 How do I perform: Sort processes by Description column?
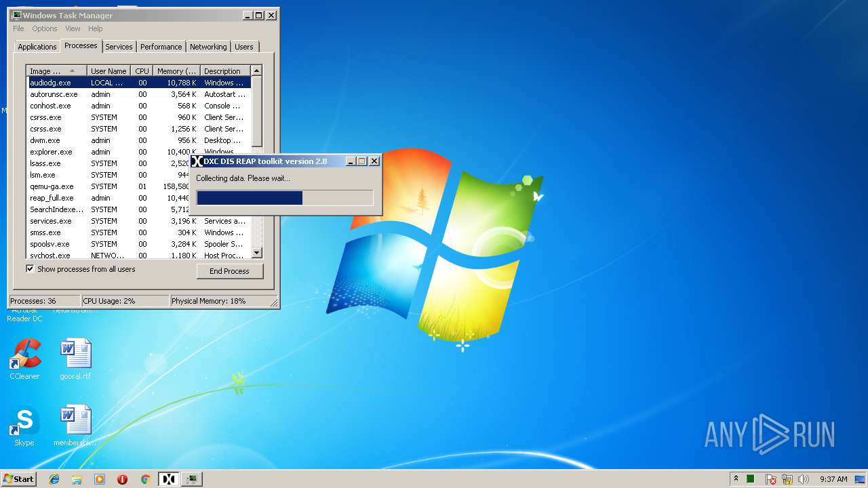(x=225, y=70)
